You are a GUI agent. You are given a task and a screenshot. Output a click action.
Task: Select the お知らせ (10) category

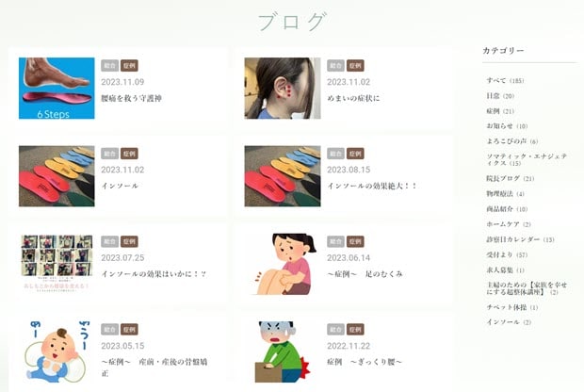tap(507, 126)
